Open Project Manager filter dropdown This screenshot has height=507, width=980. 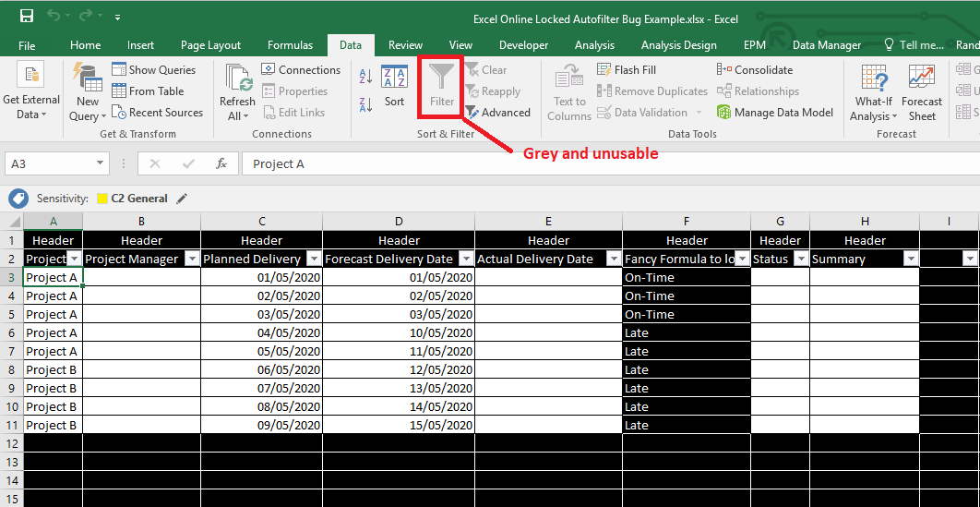click(x=193, y=259)
